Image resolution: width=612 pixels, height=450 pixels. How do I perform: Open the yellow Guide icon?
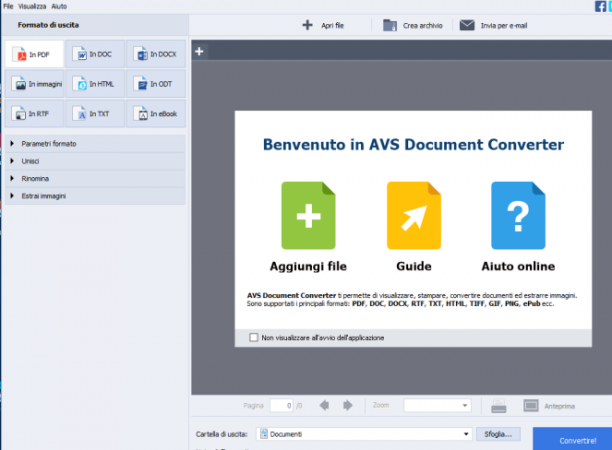(x=414, y=215)
